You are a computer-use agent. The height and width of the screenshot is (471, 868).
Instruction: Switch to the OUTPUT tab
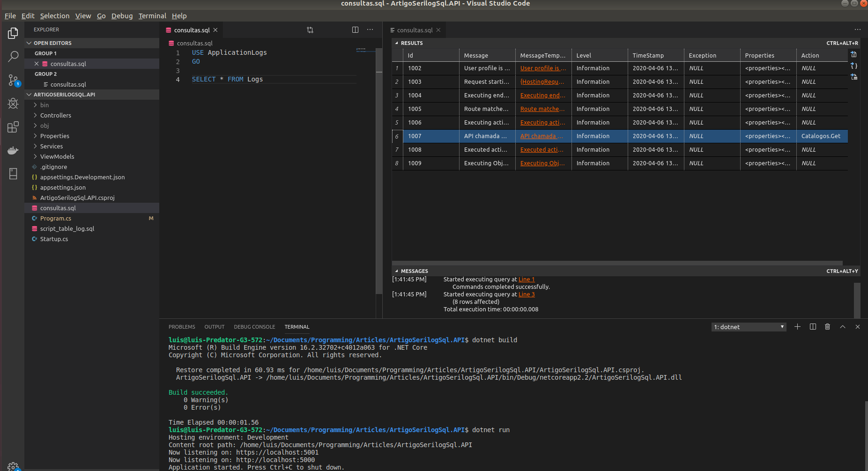pyautogui.click(x=214, y=326)
